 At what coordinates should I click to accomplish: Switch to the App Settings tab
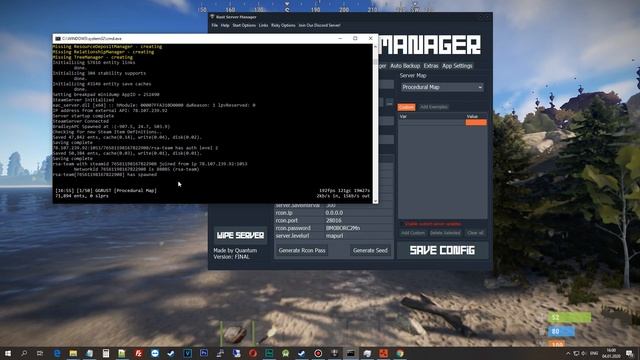pos(457,66)
